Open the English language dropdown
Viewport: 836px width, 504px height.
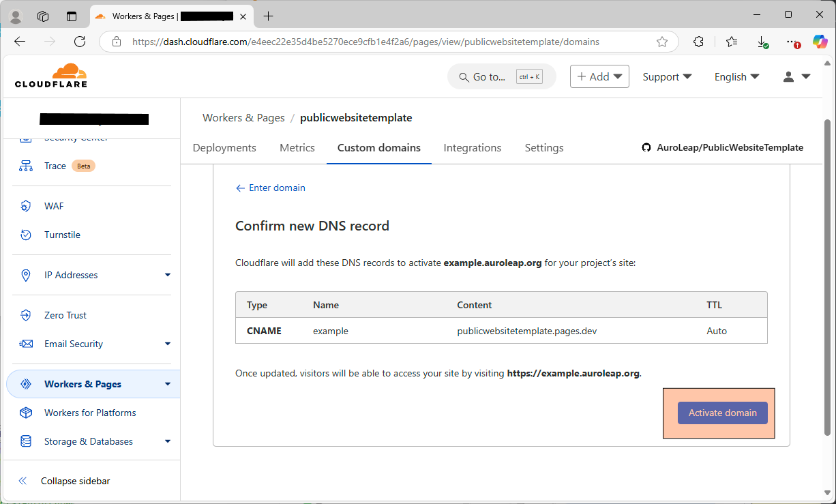(736, 77)
